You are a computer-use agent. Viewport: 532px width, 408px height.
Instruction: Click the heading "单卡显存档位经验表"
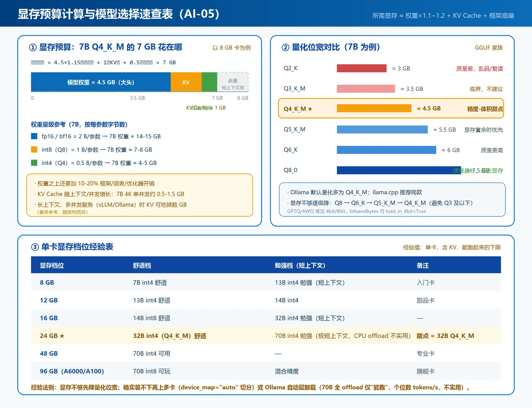click(77, 247)
